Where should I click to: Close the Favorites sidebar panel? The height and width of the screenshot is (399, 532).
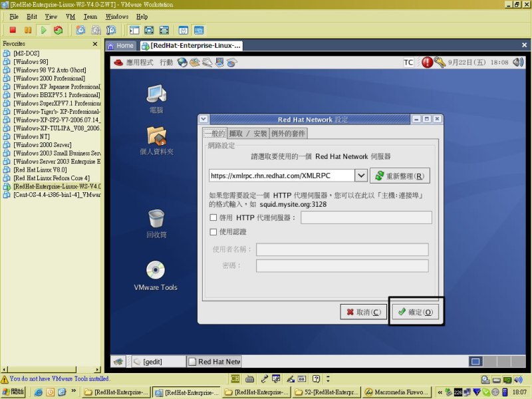pos(95,44)
